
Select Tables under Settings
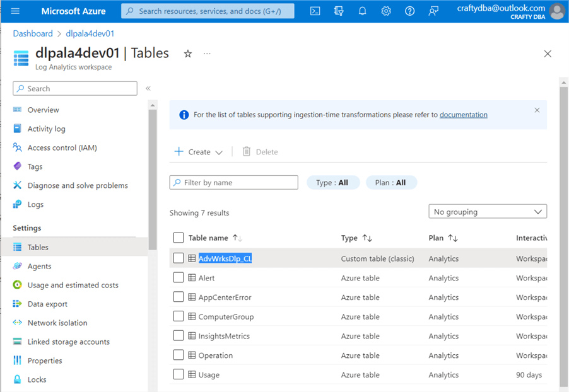tap(74, 247)
